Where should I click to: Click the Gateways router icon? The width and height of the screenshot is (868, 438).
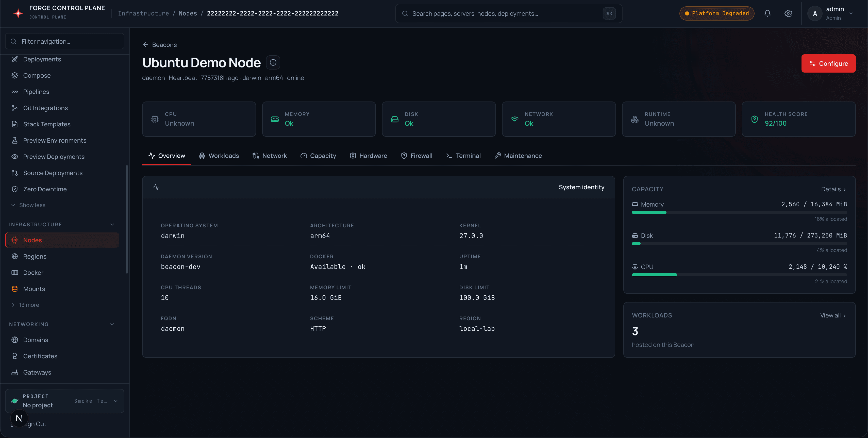coord(14,372)
